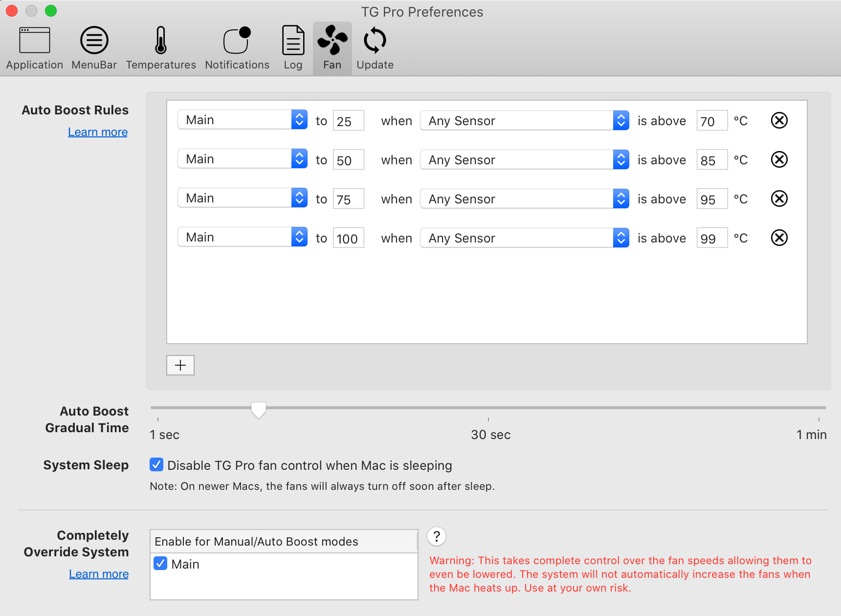Delete the rule boosting fan to 100
The width and height of the screenshot is (841, 616).
[779, 238]
